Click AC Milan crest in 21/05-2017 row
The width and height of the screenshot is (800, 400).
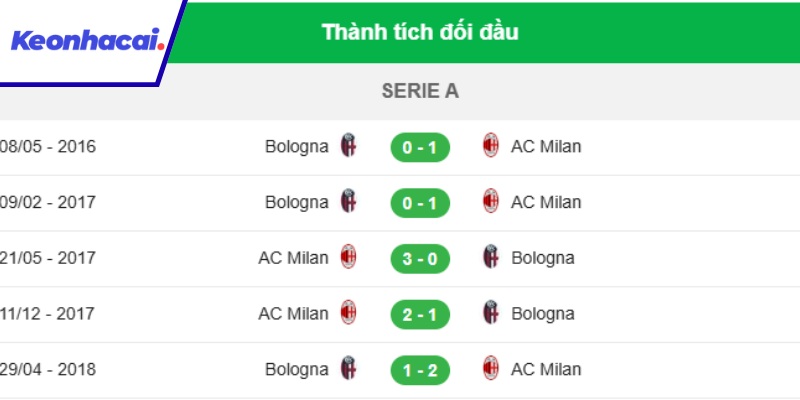pyautogui.click(x=348, y=258)
